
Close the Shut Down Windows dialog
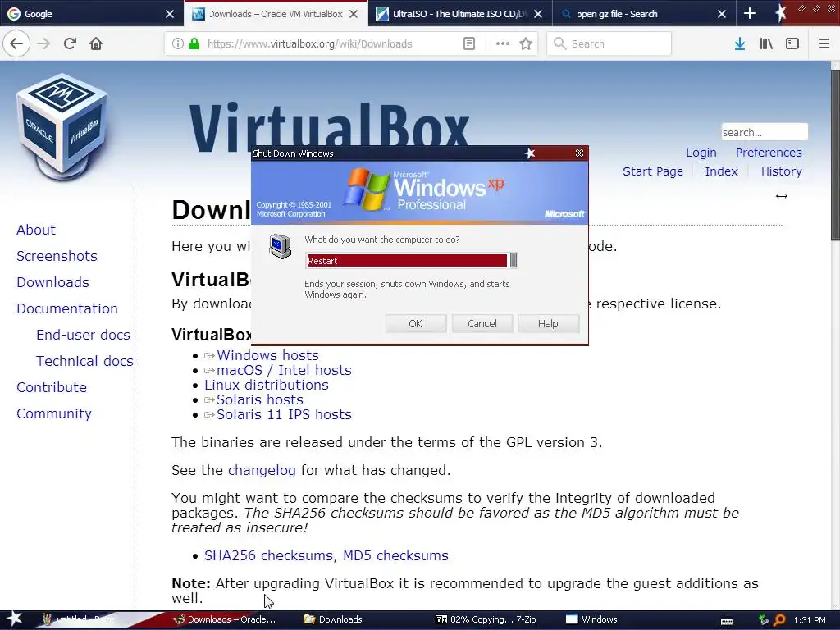(x=579, y=153)
